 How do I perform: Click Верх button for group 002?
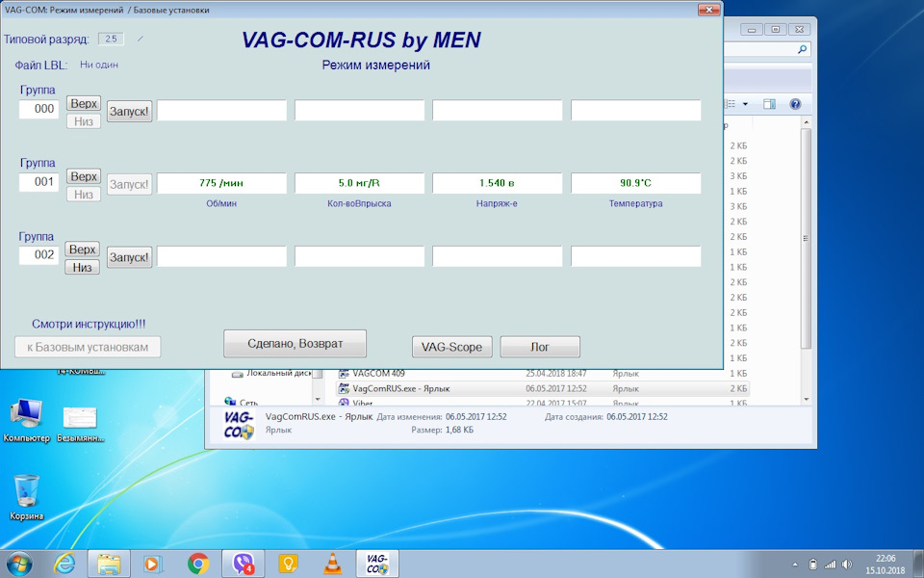tap(82, 250)
